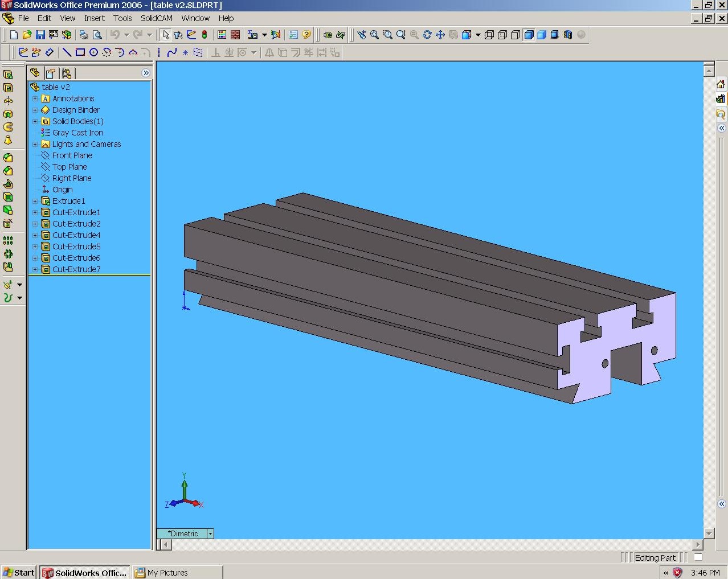Switch to the PropertyManager tab
This screenshot has width=728, height=579.
(51, 73)
